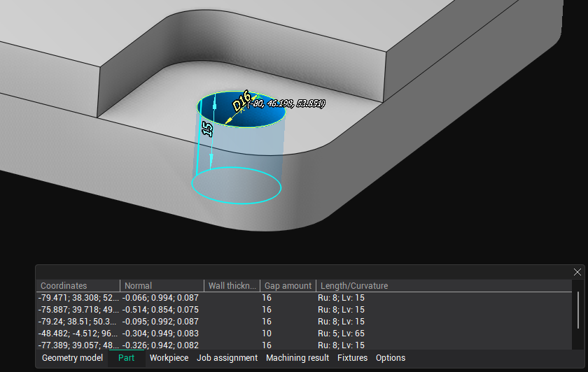Open the Machining result tab
Screen dimensions: 588x372
point(297,358)
